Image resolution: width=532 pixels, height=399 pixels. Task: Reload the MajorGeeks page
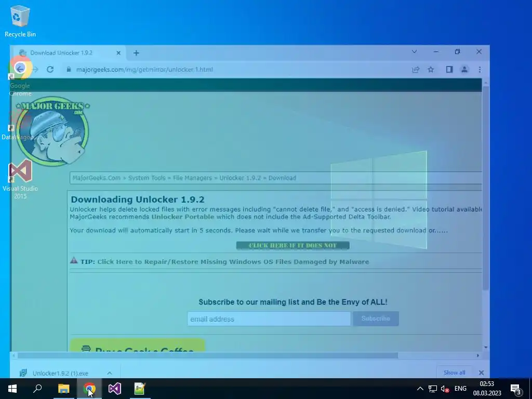pos(50,69)
